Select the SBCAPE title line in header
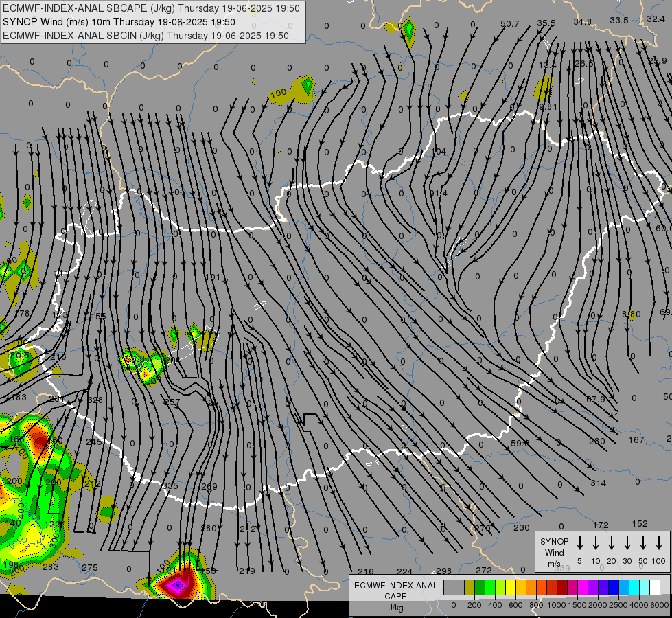Screen dimensions: 672x618 [151, 8]
